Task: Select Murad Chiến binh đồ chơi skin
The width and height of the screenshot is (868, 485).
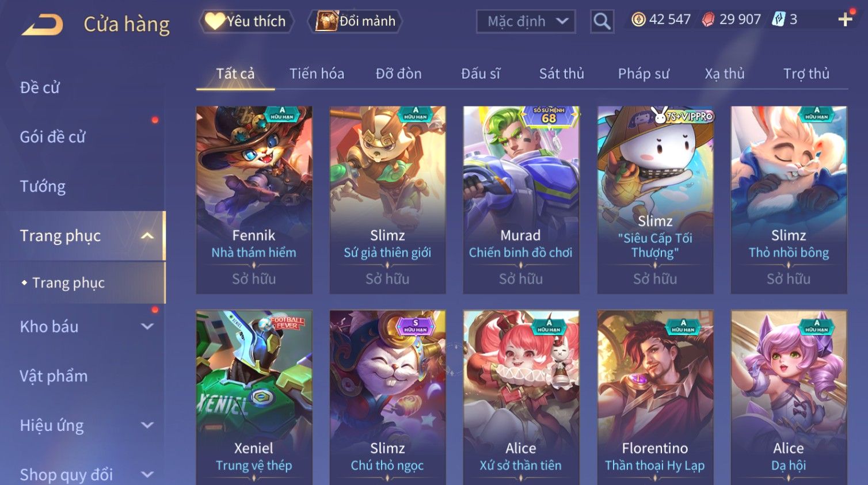Action: 520,200
